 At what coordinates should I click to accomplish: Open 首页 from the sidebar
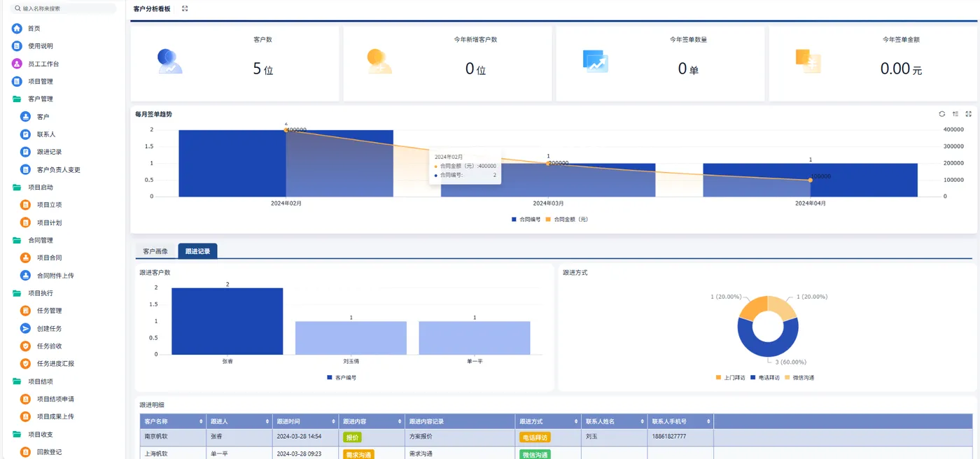coord(34,28)
